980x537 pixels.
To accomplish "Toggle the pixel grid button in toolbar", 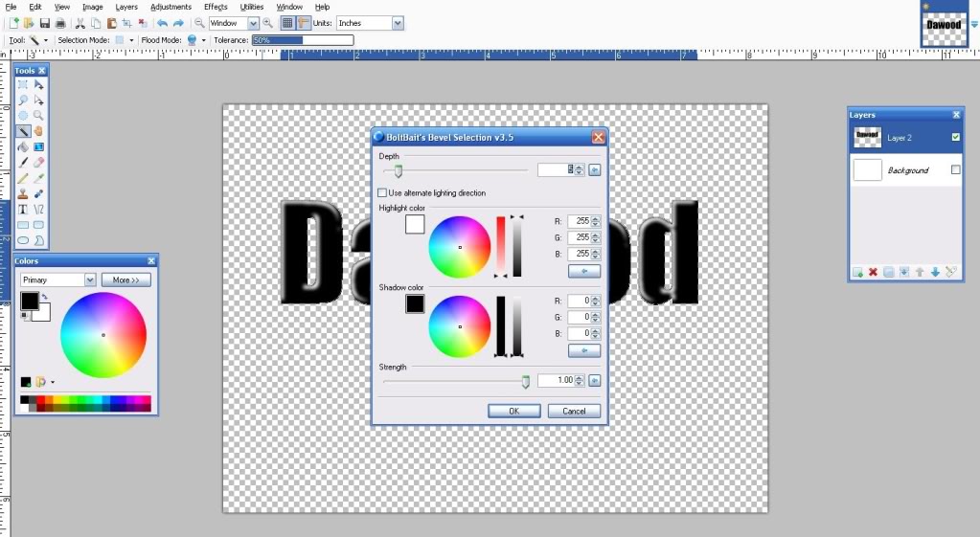I will click(x=286, y=23).
